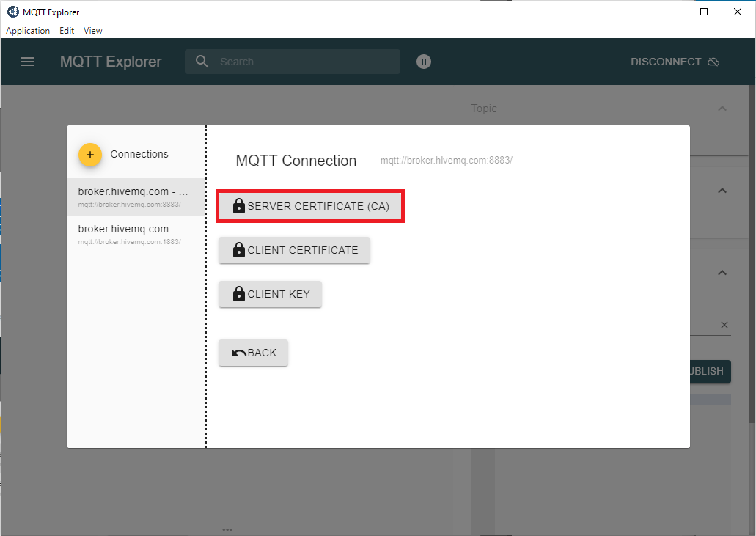The height and width of the screenshot is (536, 756).
Task: Collapse the third sidebar panel chevron
Action: pos(722,273)
